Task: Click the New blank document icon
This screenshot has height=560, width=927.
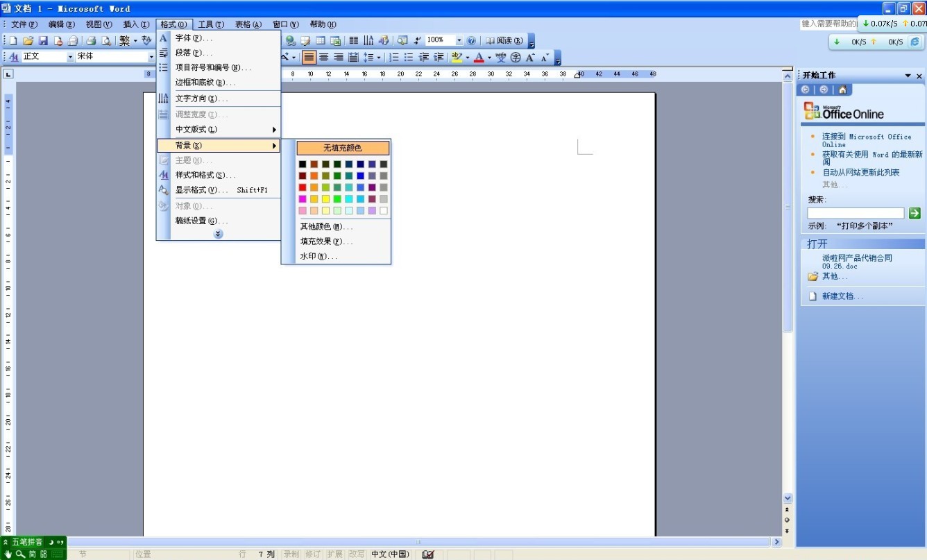Action: 12,41
